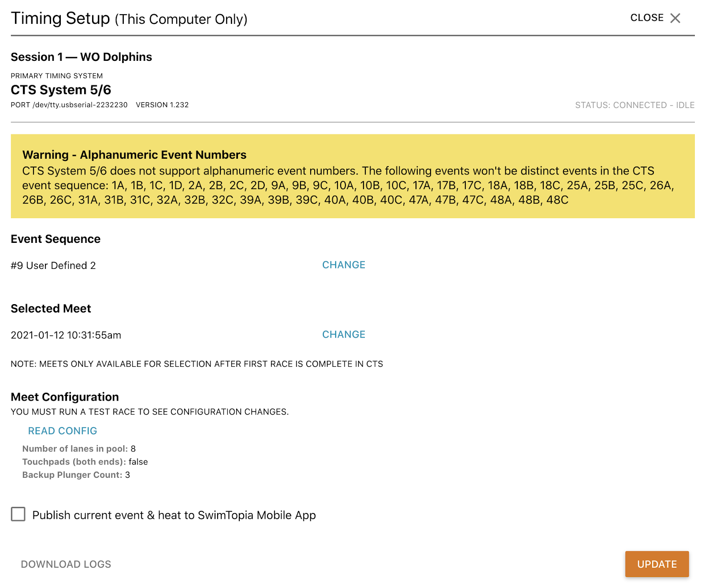Select the meet timestamp 2021-01-12 10:31:55am
The image size is (705, 588).
(66, 335)
